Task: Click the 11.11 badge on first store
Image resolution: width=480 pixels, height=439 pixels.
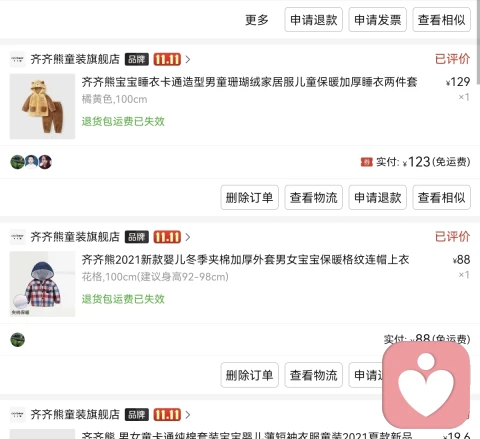Action: (x=167, y=59)
